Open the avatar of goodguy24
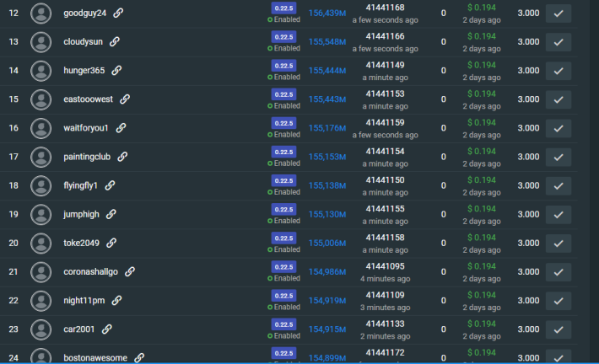The height and width of the screenshot is (364, 599). point(40,13)
